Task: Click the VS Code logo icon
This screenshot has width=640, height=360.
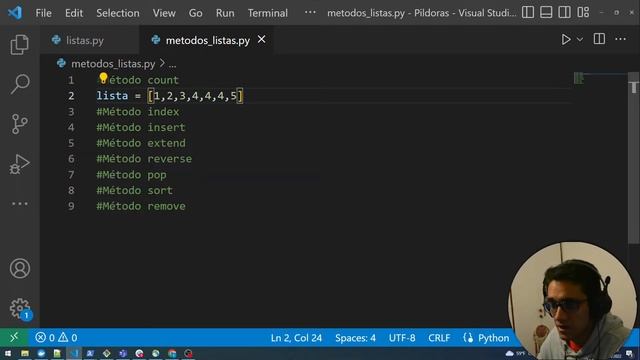Action: pyautogui.click(x=15, y=13)
